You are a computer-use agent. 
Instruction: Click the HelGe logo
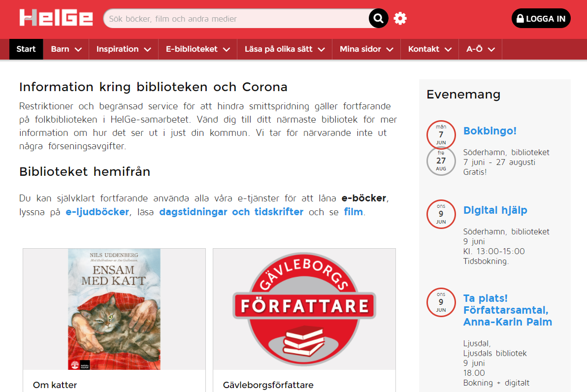(x=56, y=18)
